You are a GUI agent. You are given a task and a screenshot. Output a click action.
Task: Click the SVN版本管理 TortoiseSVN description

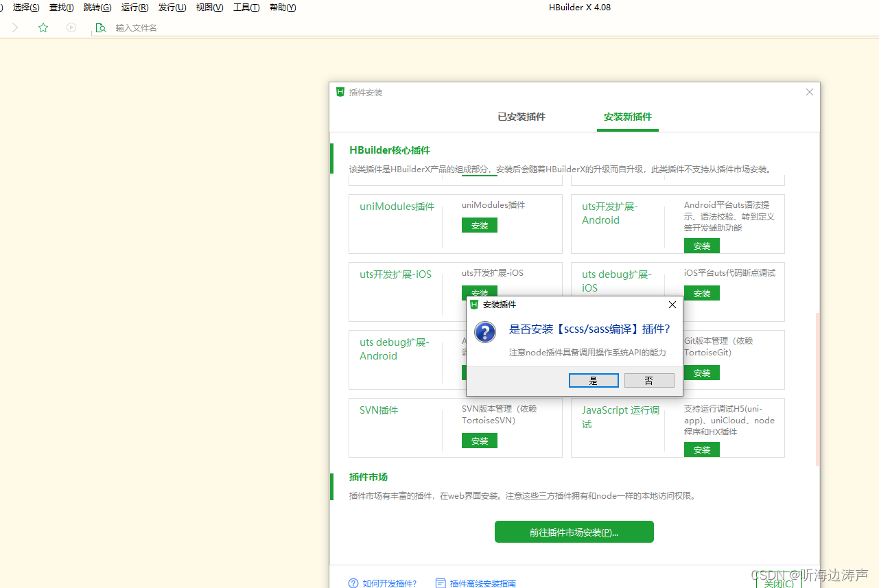click(x=500, y=414)
